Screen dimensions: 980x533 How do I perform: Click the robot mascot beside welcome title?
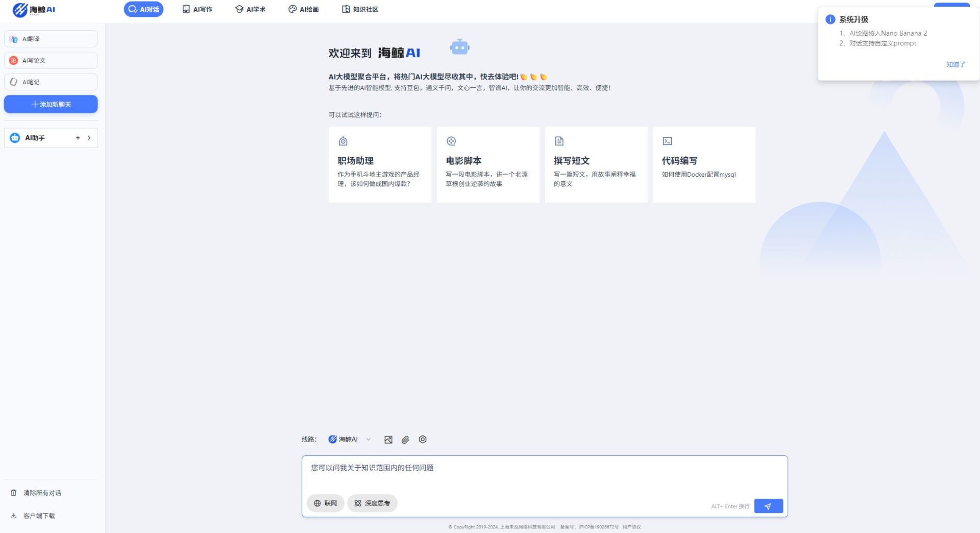click(x=460, y=47)
